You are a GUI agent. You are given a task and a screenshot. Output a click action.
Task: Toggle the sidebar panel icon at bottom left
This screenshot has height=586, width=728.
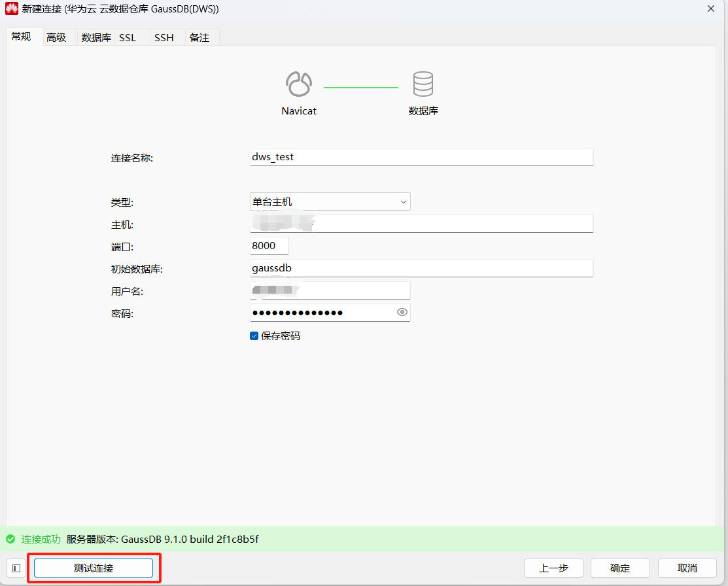click(x=16, y=568)
